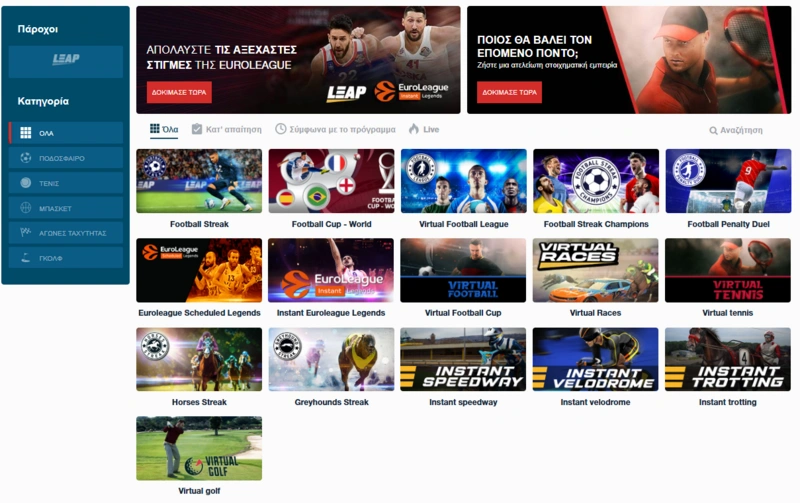Screen dimensions: 800x503
Task: Open the Football Cup - World thumbnail
Action: pos(331,181)
